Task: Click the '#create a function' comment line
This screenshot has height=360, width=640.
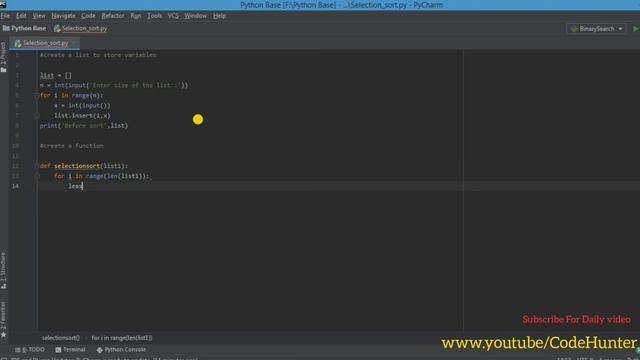Action: coord(71,146)
